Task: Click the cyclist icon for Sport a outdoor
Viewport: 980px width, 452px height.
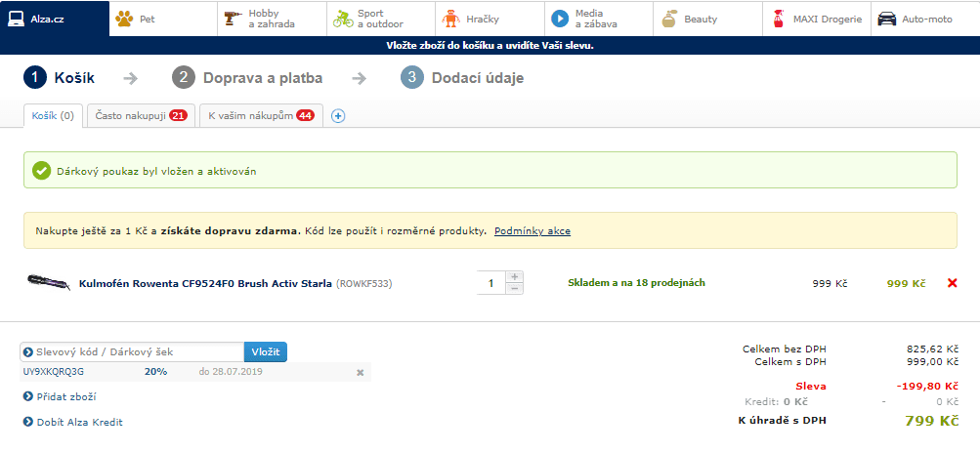Action: (343, 19)
